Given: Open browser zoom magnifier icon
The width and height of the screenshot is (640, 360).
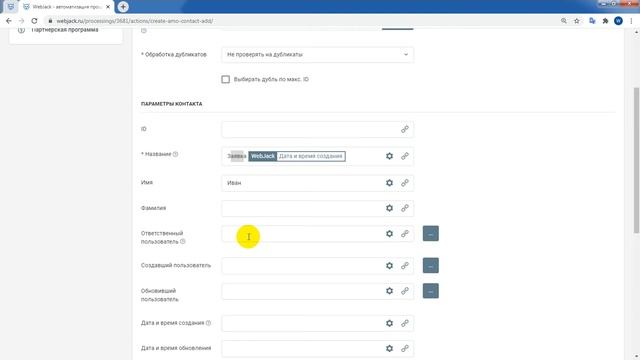Looking at the screenshot, I should click(x=564, y=21).
